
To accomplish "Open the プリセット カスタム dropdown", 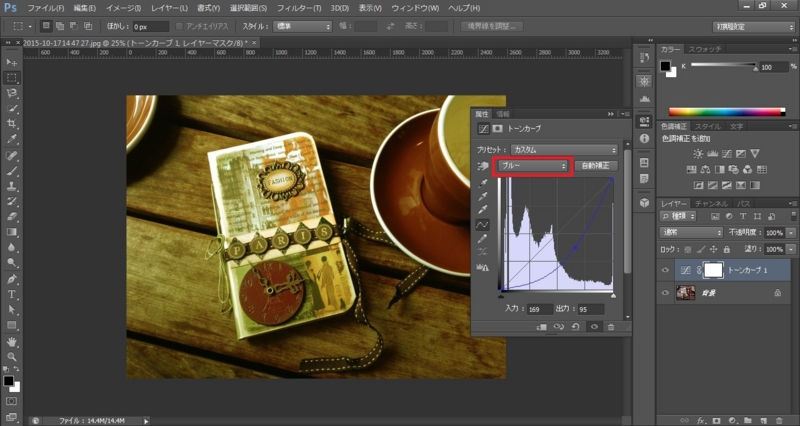I will point(564,150).
